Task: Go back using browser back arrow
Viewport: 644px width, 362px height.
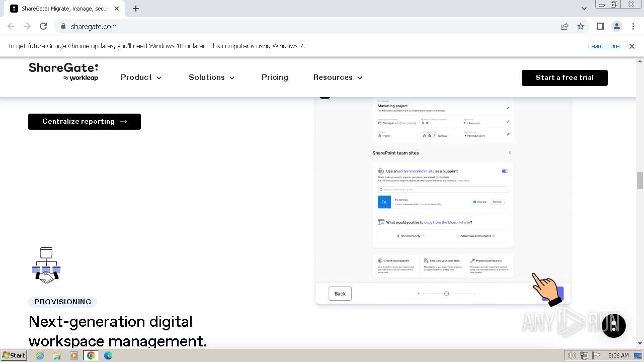Action: [x=11, y=26]
